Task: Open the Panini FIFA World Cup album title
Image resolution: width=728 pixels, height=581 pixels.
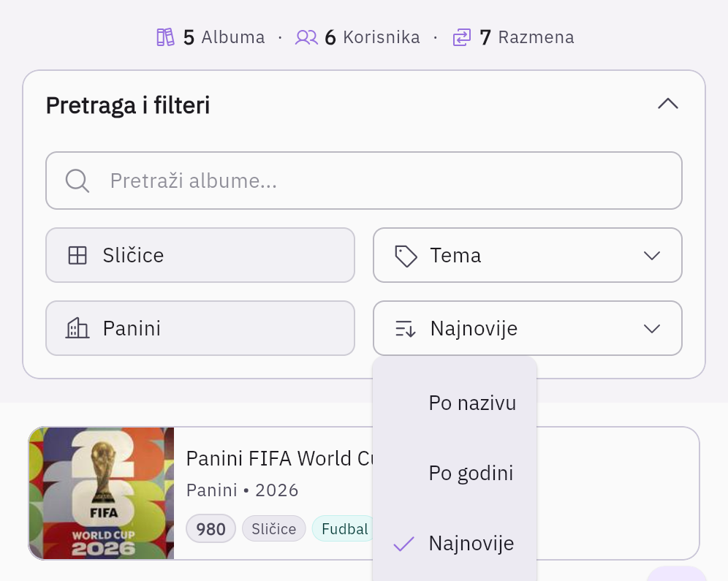Action: (x=279, y=458)
